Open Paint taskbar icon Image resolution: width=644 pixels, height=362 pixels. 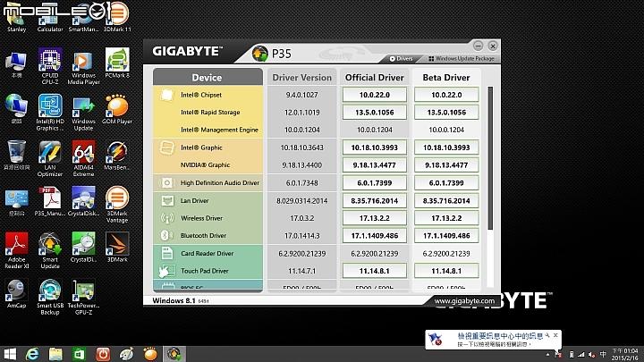[x=126, y=354]
